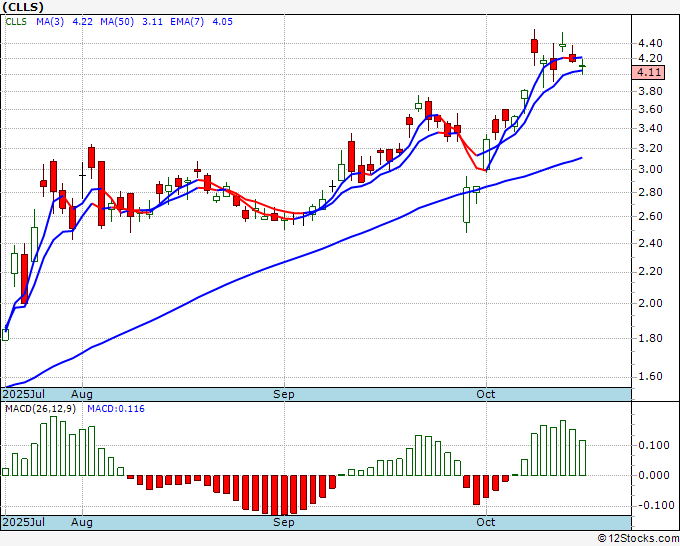Click the 3.80 price axis label
This screenshot has width=680, height=546.
pyautogui.click(x=650, y=91)
